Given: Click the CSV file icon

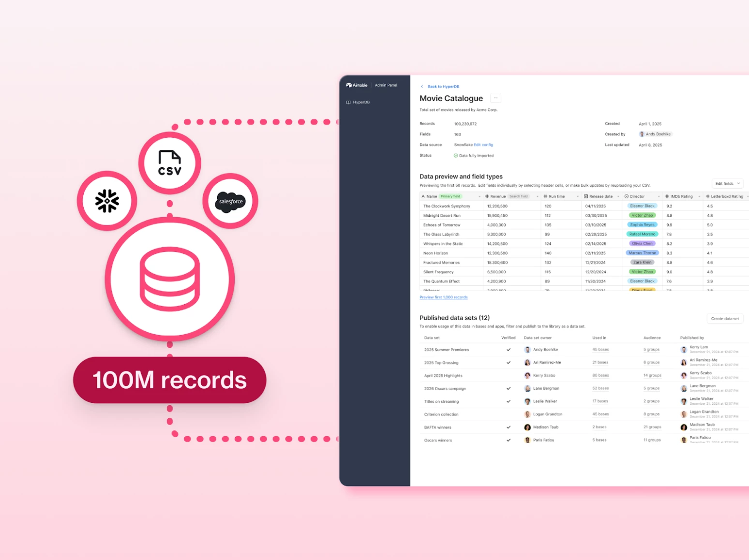Looking at the screenshot, I should (170, 163).
